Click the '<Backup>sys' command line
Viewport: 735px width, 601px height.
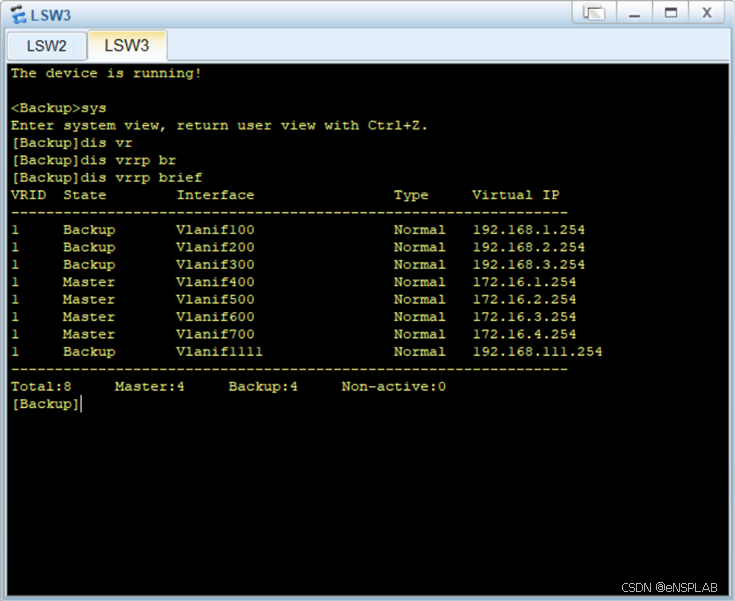(59, 108)
